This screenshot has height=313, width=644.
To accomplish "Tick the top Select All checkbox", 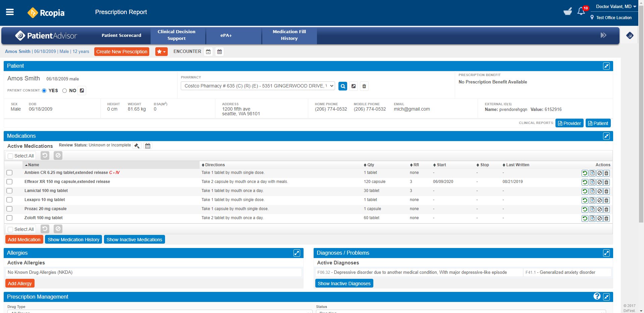I will click(x=10, y=156).
